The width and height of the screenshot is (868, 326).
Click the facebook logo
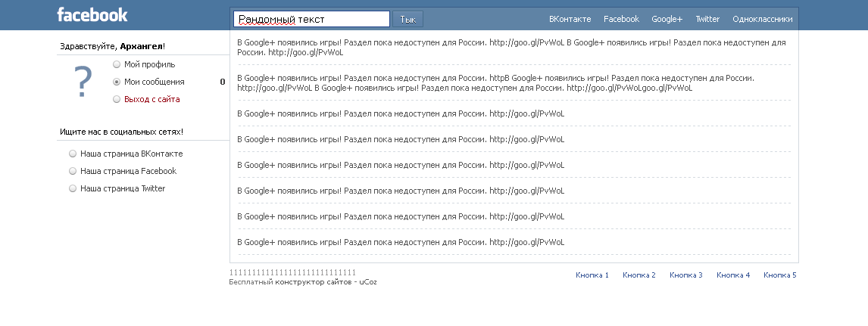(x=92, y=14)
